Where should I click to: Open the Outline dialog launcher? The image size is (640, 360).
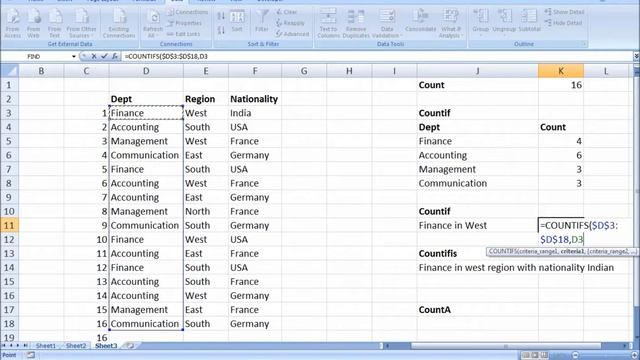tap(584, 44)
